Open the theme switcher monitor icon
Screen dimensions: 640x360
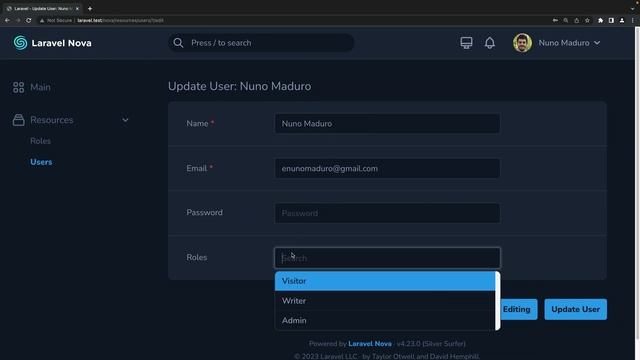pyautogui.click(x=466, y=43)
